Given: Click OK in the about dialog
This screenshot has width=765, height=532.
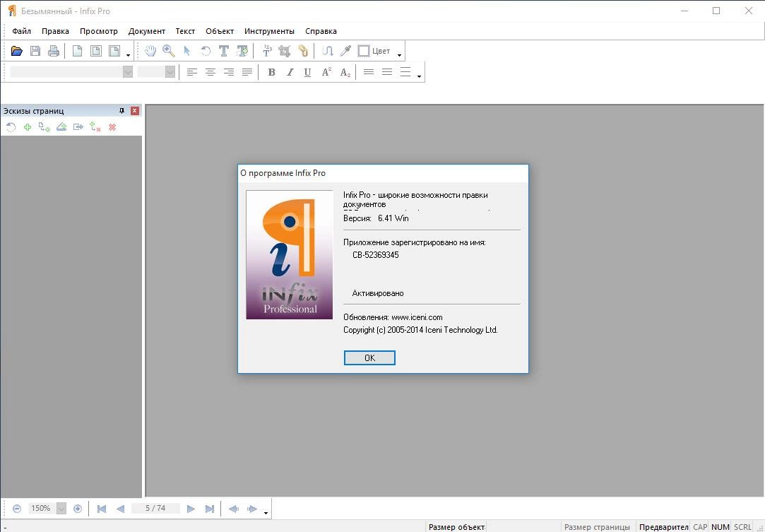Looking at the screenshot, I should tap(369, 357).
